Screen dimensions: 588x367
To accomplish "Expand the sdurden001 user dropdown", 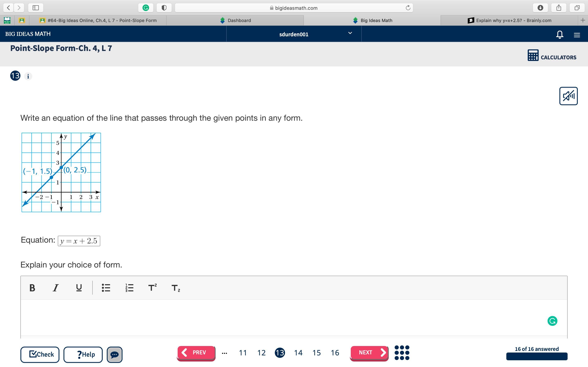I will coord(350,33).
